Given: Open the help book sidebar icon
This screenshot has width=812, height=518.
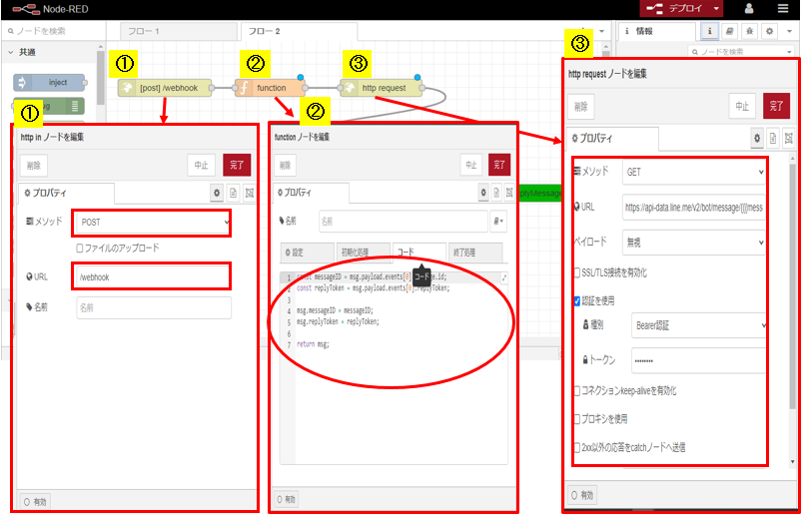Looking at the screenshot, I should coord(729,32).
